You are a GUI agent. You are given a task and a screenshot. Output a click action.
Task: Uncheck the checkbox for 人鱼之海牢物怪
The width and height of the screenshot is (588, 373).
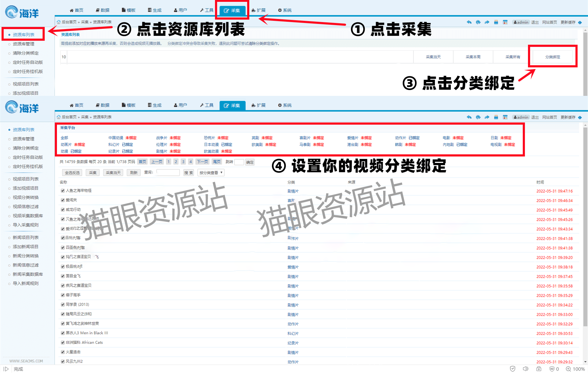[x=63, y=190]
